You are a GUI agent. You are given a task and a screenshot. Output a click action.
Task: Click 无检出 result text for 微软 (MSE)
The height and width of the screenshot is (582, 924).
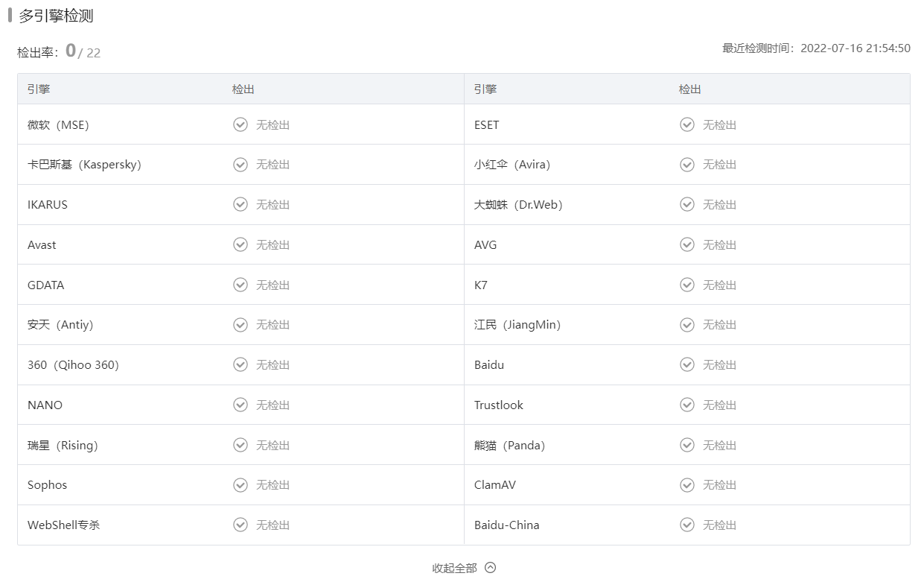(273, 124)
